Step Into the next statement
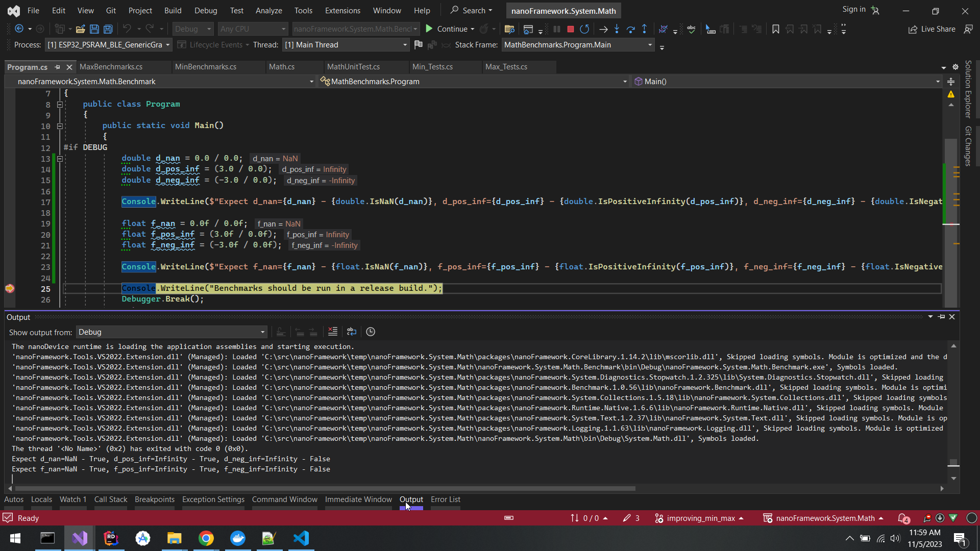Image resolution: width=980 pixels, height=551 pixels. click(x=617, y=29)
